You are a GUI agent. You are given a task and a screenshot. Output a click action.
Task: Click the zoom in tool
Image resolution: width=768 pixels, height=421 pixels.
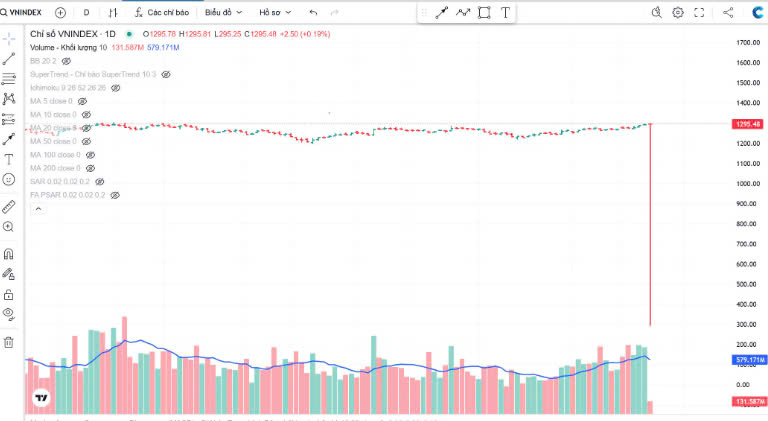(x=8, y=227)
